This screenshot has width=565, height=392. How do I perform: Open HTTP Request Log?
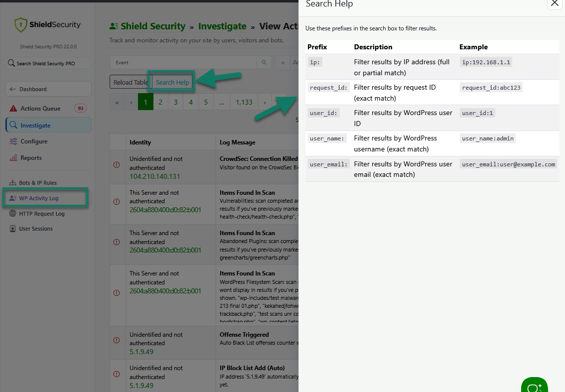point(42,214)
